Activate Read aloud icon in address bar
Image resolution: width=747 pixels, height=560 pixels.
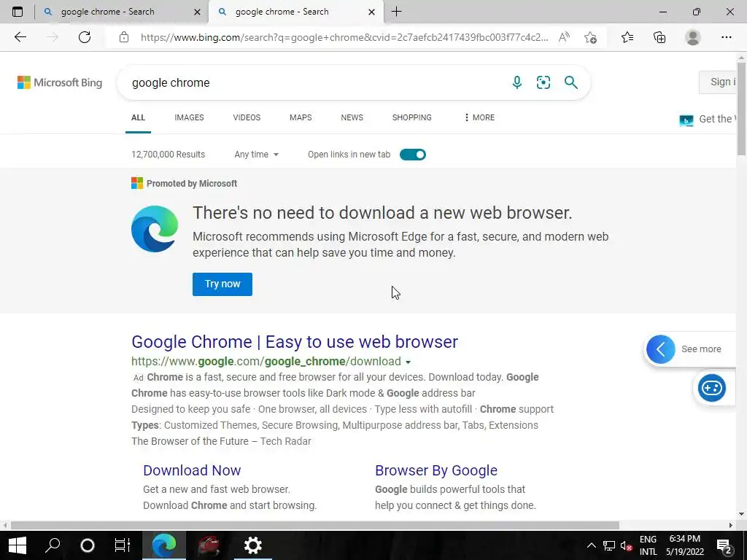564,37
